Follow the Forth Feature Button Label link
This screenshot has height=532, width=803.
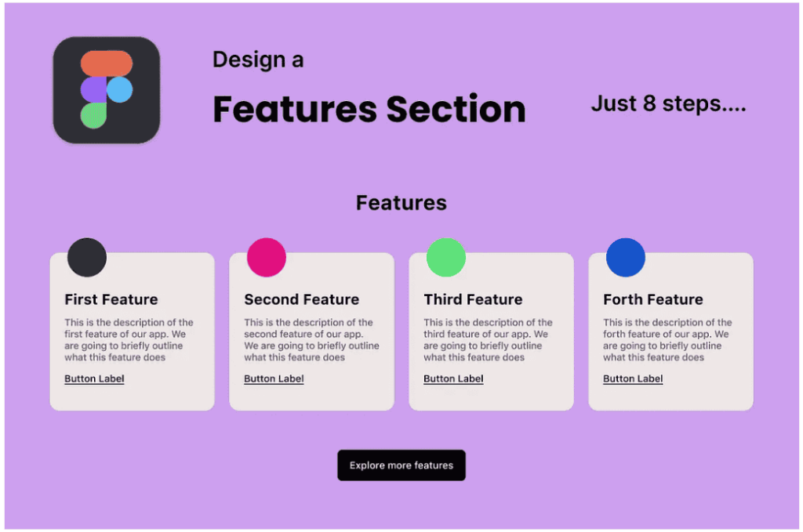[x=633, y=379]
